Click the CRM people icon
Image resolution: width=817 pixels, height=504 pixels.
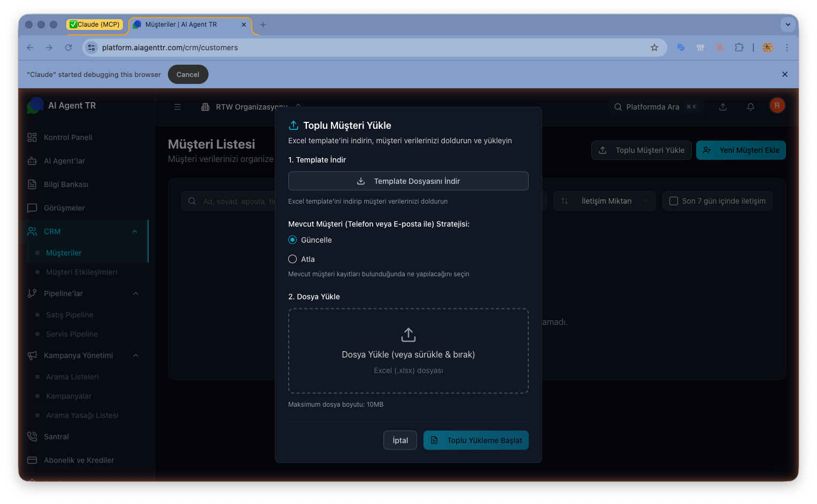[32, 231]
